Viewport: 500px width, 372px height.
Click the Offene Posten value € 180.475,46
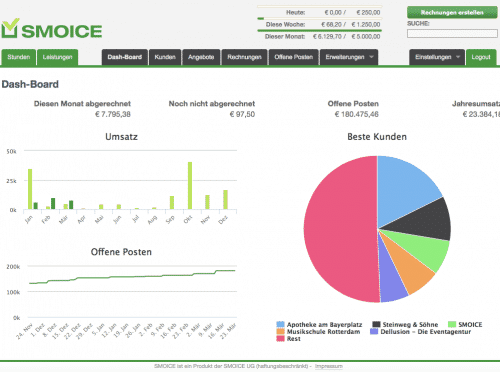coord(357,114)
